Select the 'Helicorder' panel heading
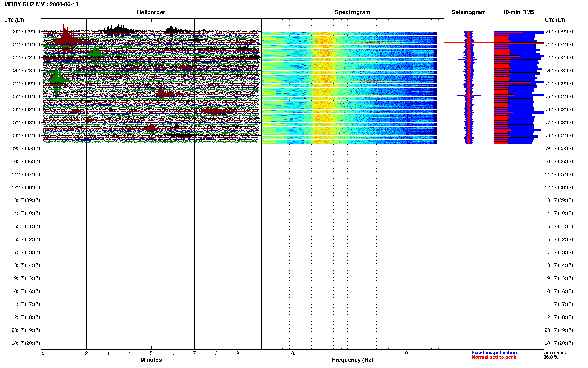The width and height of the screenshot is (588, 368). (151, 12)
